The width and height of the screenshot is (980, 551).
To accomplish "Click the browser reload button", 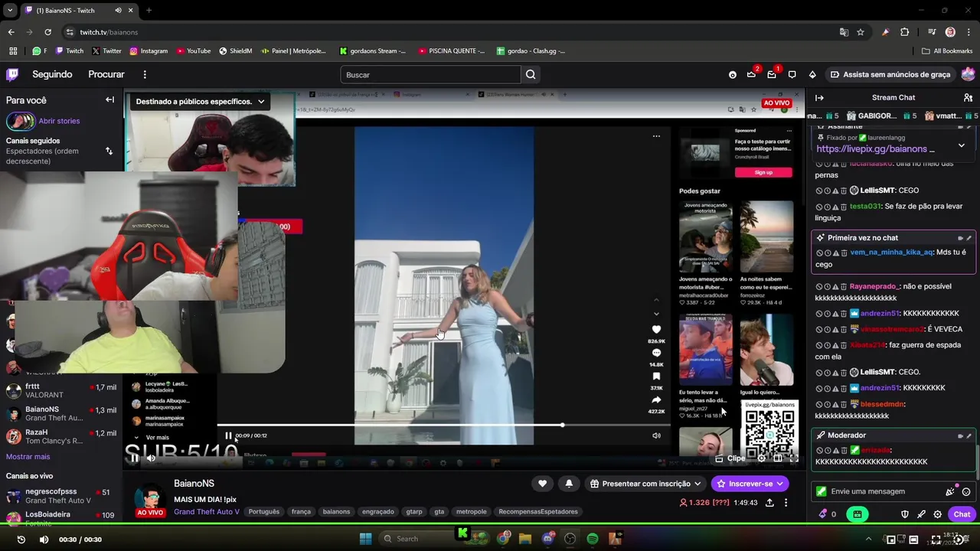I will point(47,32).
